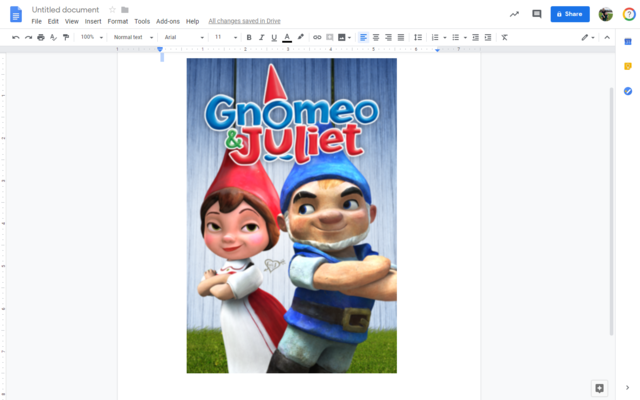Open the font size dropdown

[x=226, y=37]
